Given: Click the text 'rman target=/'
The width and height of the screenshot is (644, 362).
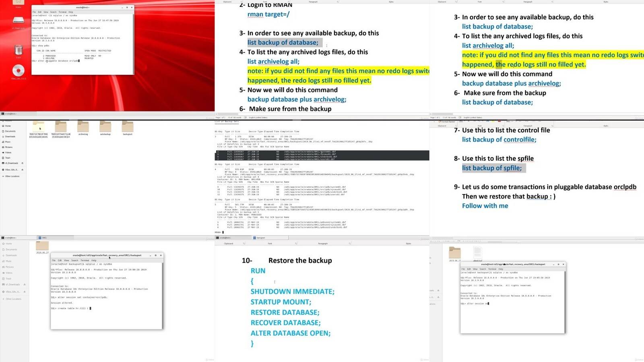Looking at the screenshot, I should [268, 14].
